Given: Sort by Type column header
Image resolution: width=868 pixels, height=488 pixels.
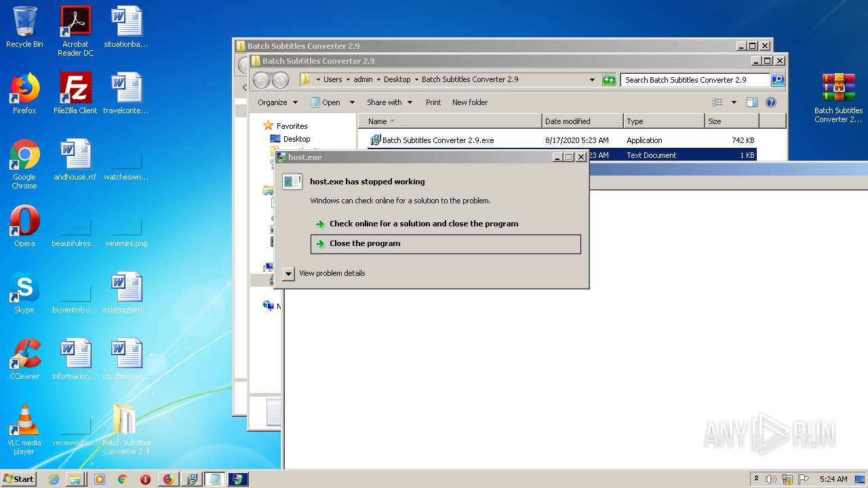Looking at the screenshot, I should tap(664, 121).
